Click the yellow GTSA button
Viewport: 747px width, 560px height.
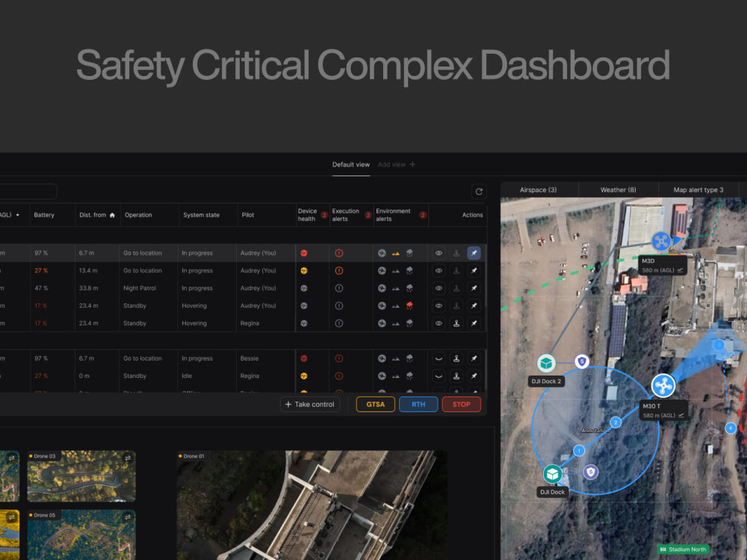tap(376, 404)
